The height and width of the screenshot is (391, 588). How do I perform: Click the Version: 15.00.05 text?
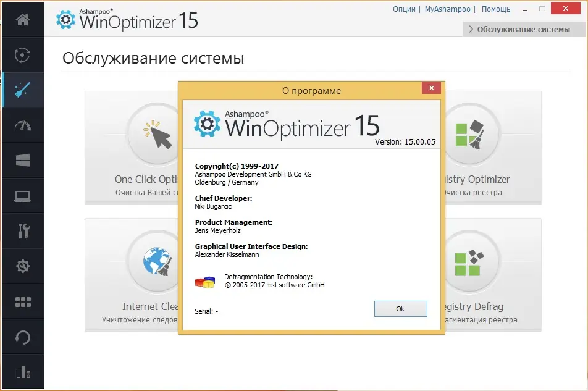coord(405,141)
